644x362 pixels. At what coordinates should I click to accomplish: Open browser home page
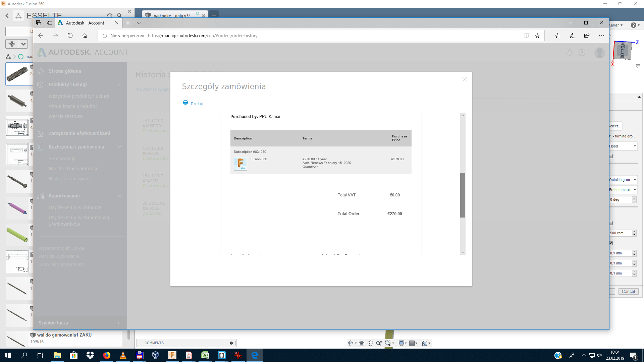click(85, 36)
